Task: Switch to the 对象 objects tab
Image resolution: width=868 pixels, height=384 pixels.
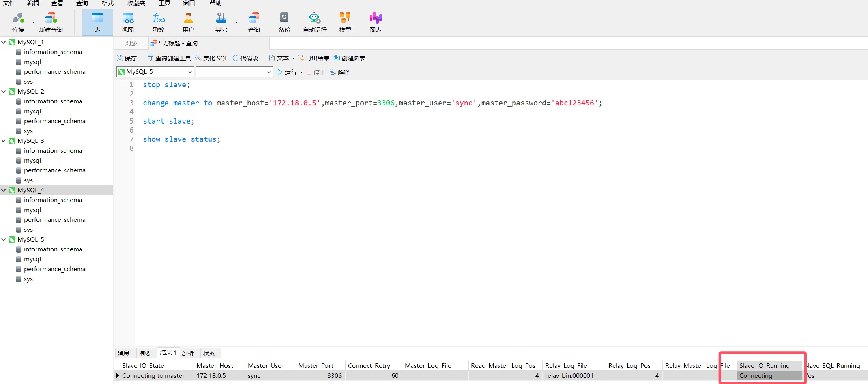Action: (131, 43)
